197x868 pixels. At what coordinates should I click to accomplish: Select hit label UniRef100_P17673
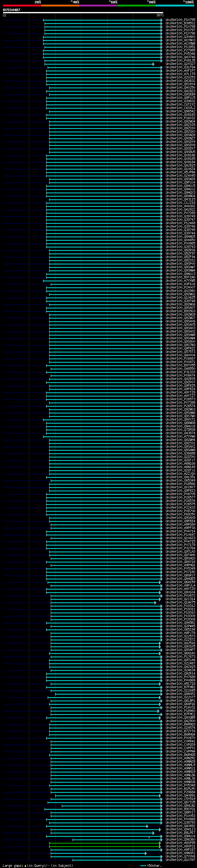(180, 656)
